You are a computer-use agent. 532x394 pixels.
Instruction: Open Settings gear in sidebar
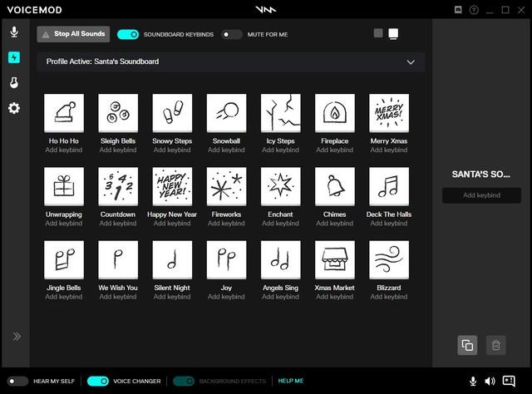tap(14, 109)
